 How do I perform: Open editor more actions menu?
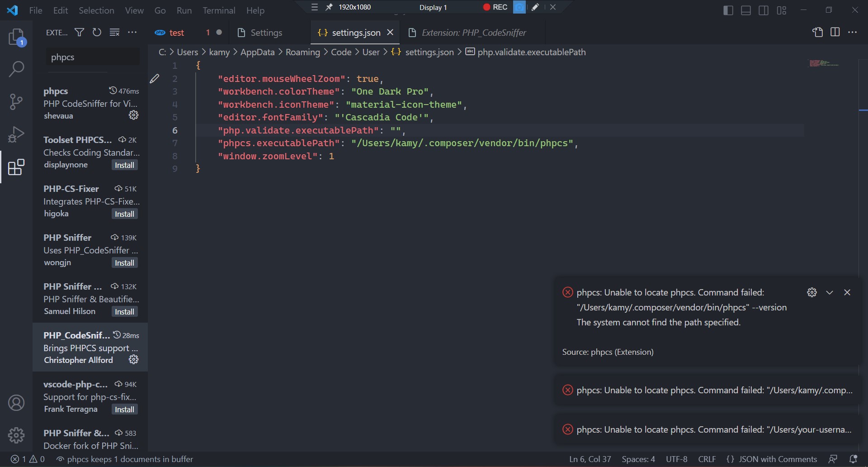[x=853, y=33]
